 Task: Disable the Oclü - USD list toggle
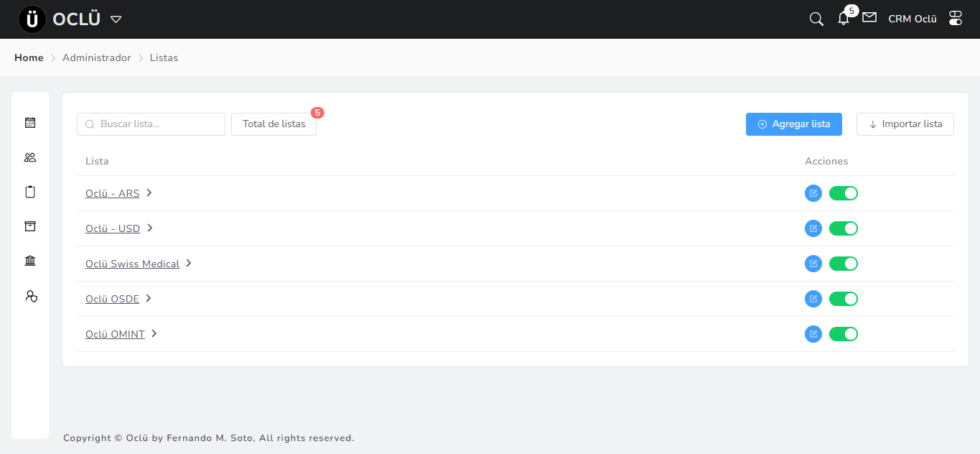pyautogui.click(x=844, y=228)
